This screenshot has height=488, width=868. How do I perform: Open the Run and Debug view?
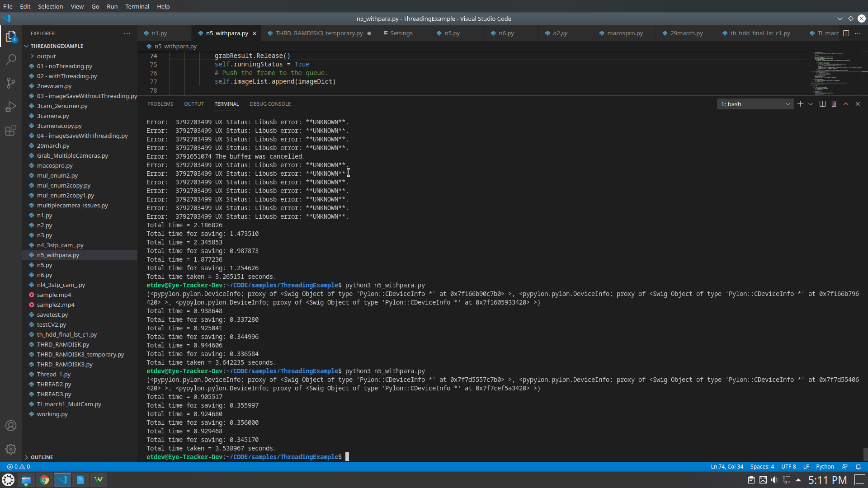tap(11, 107)
